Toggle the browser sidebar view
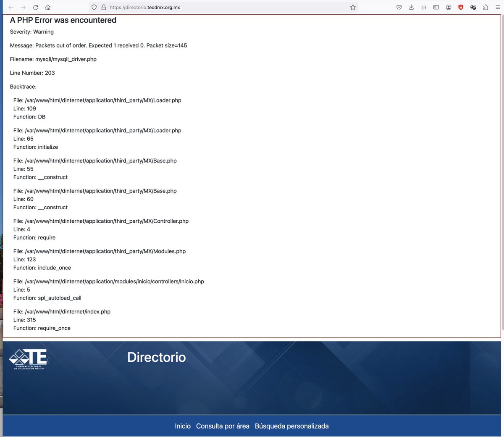 [x=436, y=7]
